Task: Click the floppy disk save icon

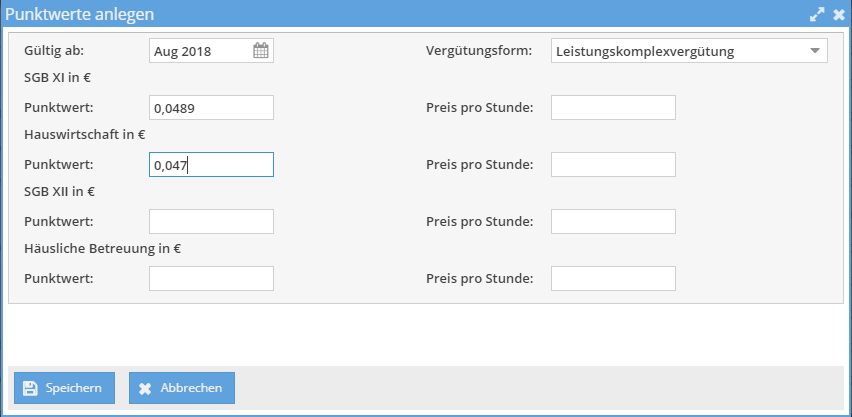Action: [30, 388]
